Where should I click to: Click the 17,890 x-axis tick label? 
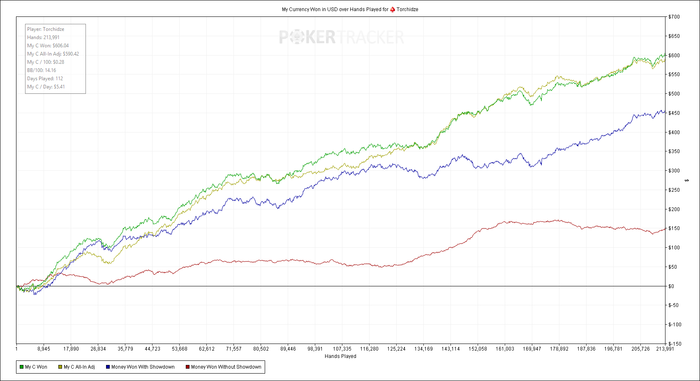(x=71, y=349)
